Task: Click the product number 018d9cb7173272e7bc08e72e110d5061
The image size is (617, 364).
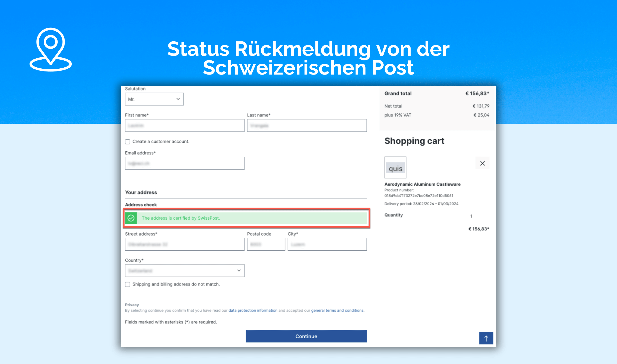Action: click(x=419, y=196)
